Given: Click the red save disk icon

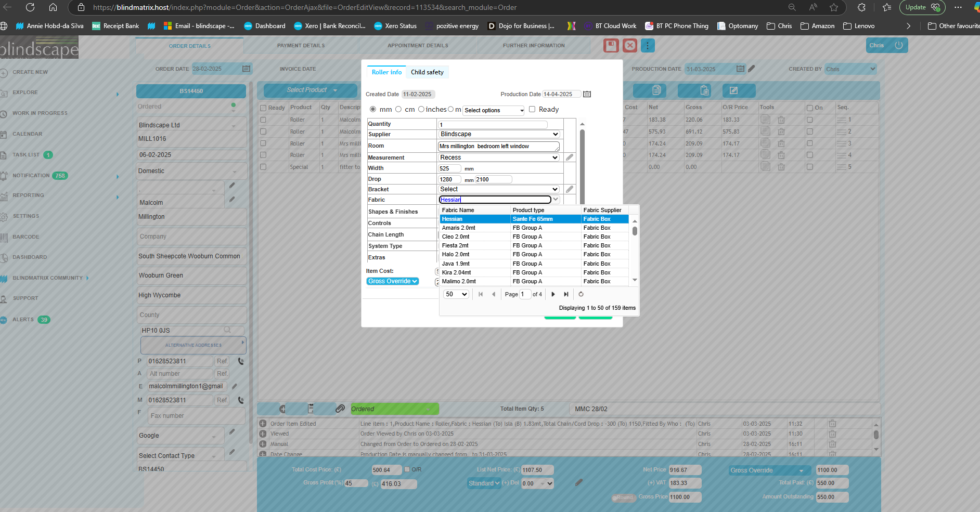Looking at the screenshot, I should 611,46.
